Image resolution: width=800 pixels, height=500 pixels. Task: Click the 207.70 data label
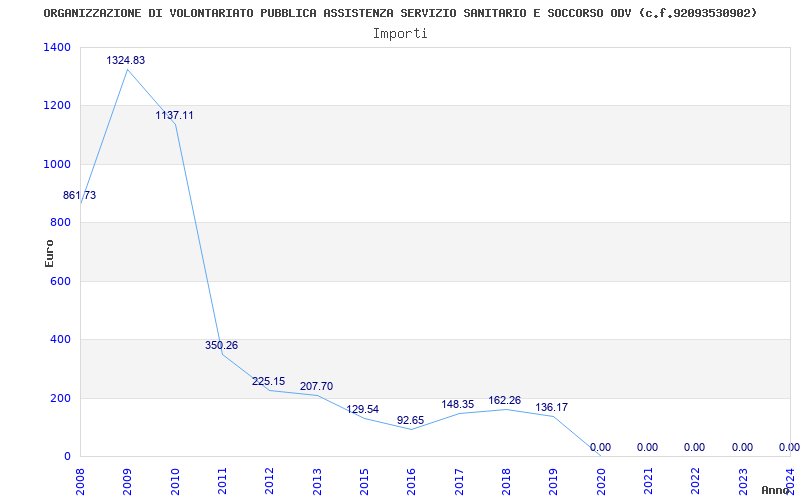316,387
